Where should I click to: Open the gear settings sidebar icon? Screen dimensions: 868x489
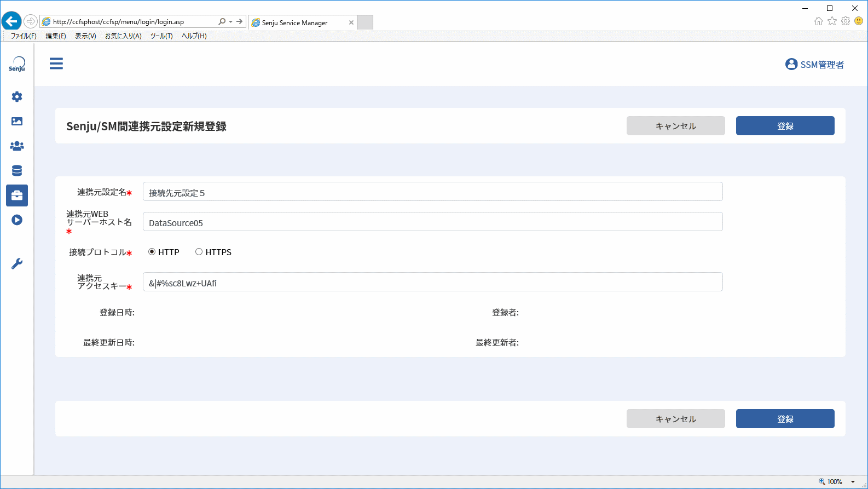point(17,96)
